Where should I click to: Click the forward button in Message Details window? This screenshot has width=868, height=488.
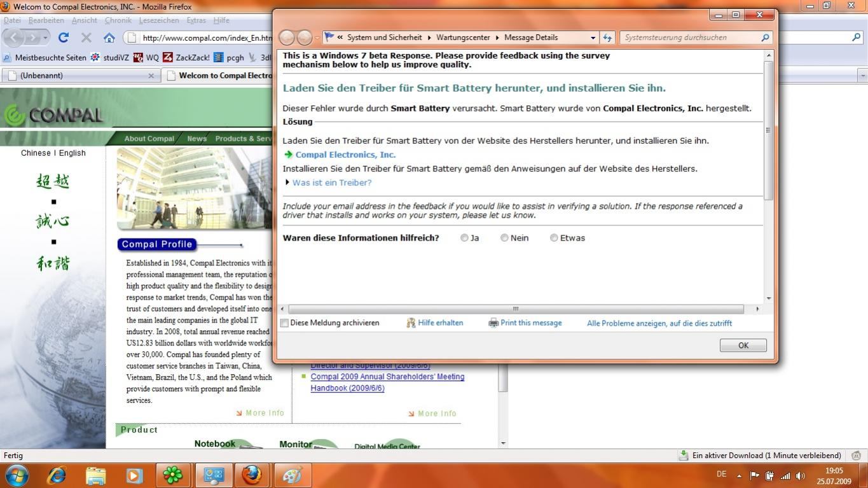tap(305, 38)
